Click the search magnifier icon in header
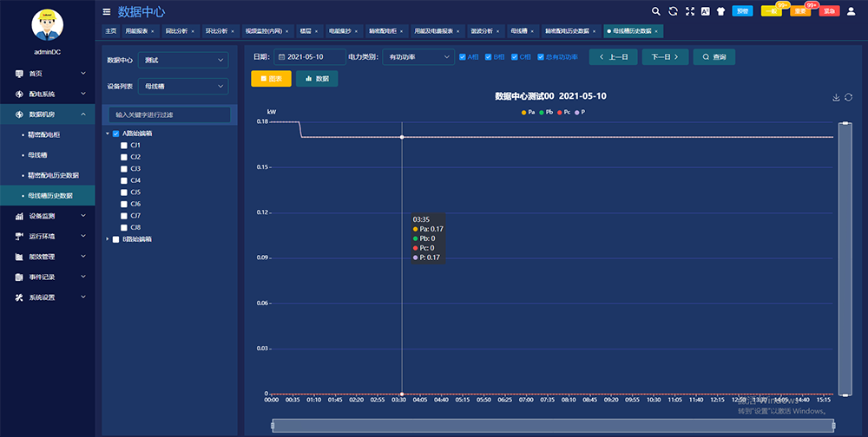Viewport: 868px width, 437px height. coord(656,11)
